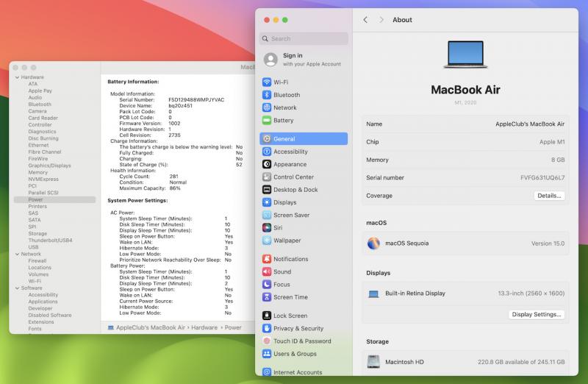Go back using the back arrow
The height and width of the screenshot is (384, 588).
(365, 20)
